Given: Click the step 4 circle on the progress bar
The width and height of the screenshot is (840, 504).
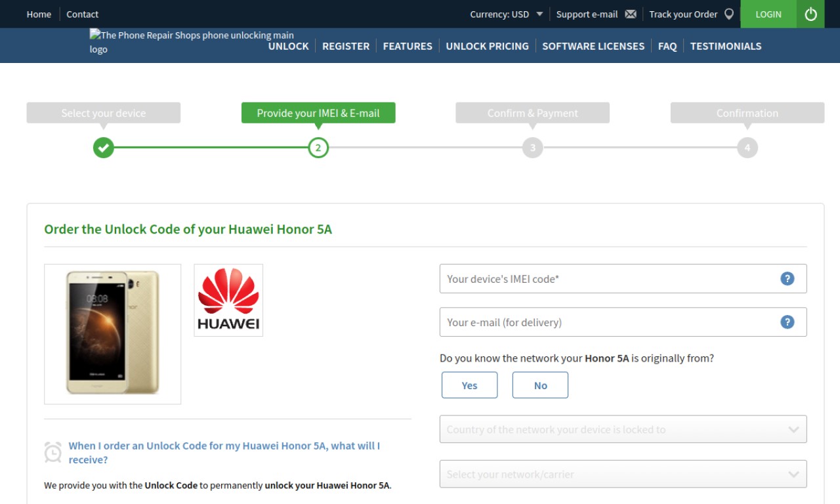Looking at the screenshot, I should [x=747, y=148].
